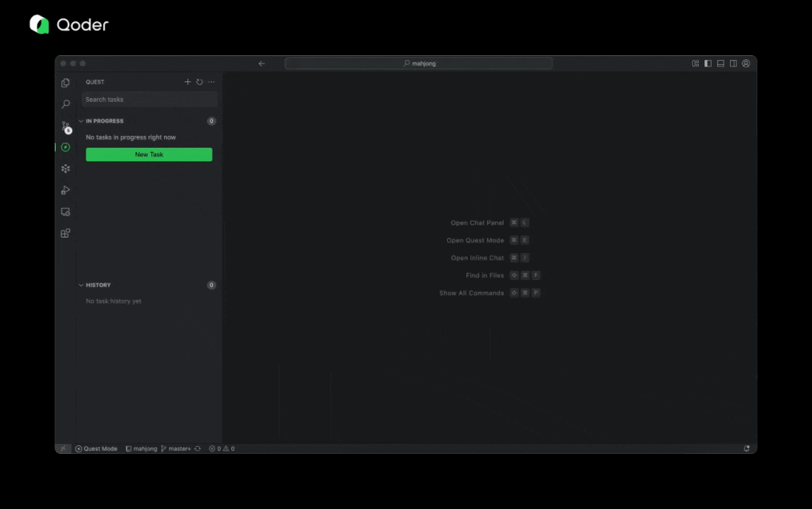This screenshot has height=509, width=812.
Task: Open the Source Control view with badge
Action: (x=66, y=127)
